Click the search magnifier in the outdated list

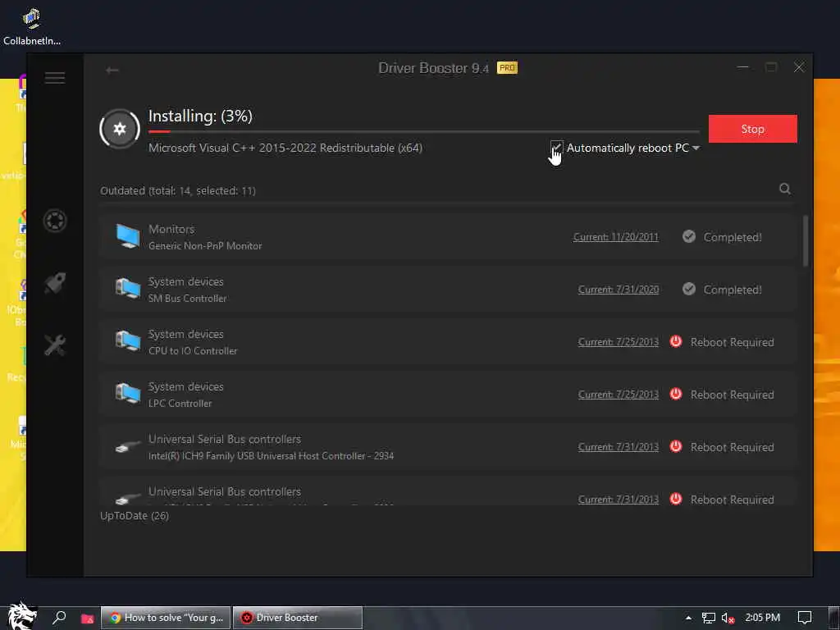coord(785,189)
